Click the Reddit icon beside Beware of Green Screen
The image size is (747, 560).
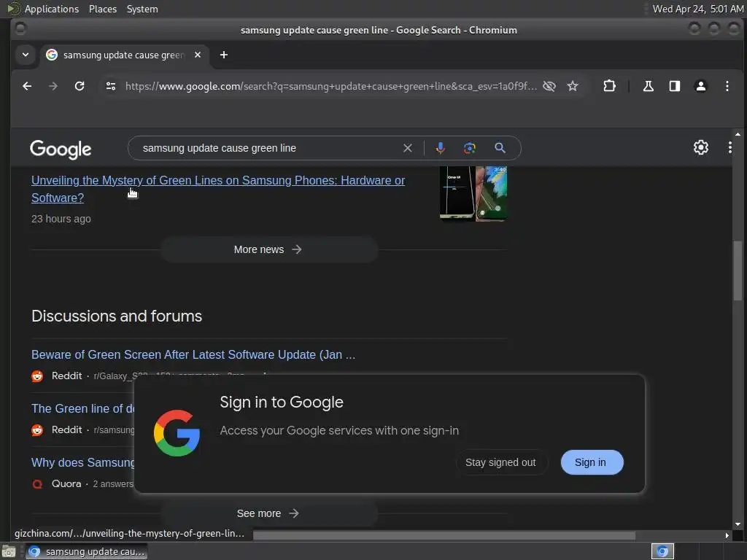point(37,376)
